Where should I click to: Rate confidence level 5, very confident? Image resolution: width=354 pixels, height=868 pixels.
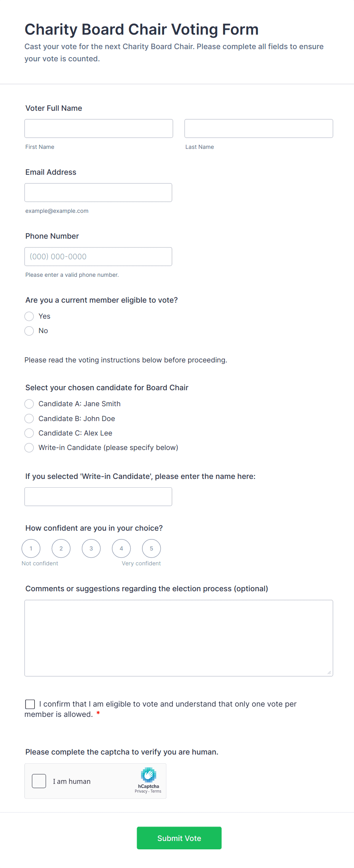coord(151,549)
